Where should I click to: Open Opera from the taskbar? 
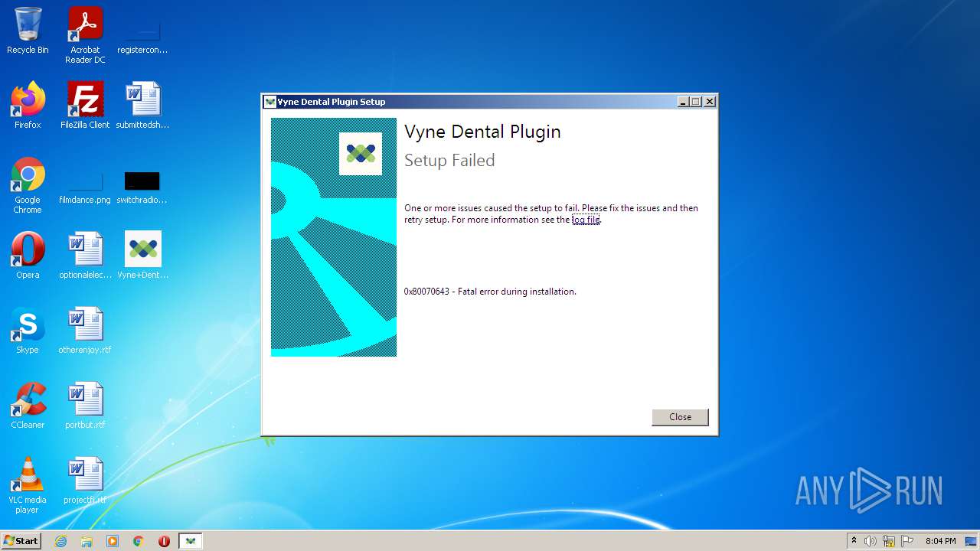pyautogui.click(x=164, y=541)
